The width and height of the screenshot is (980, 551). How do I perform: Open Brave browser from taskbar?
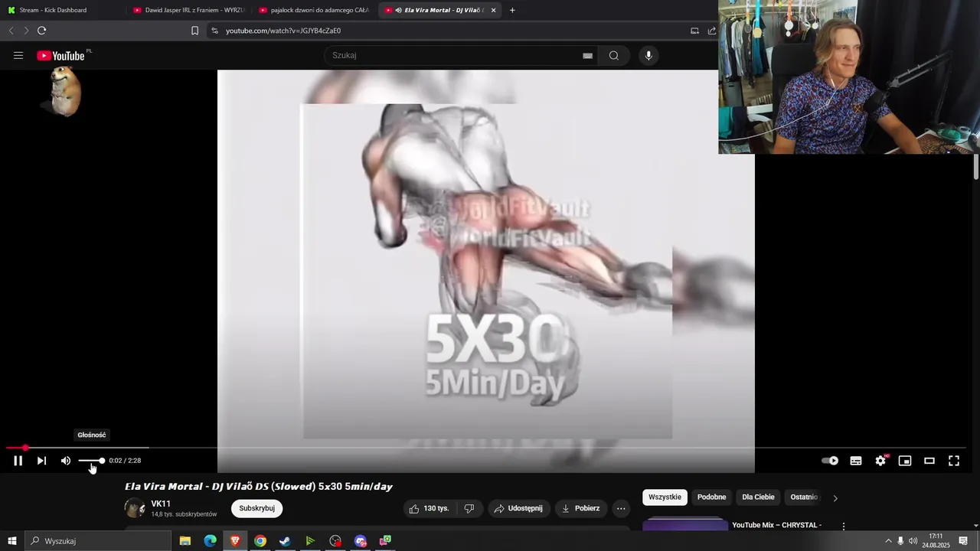(x=235, y=541)
